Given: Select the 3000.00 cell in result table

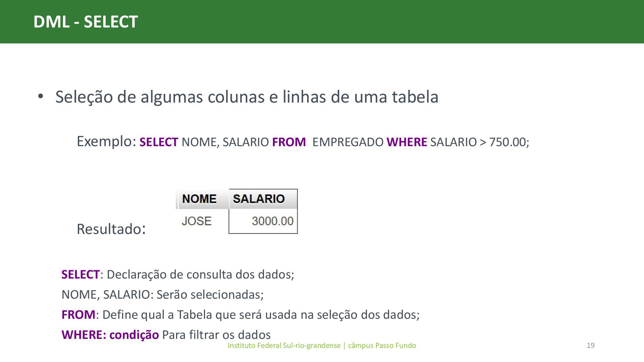Looking at the screenshot, I should [263, 221].
